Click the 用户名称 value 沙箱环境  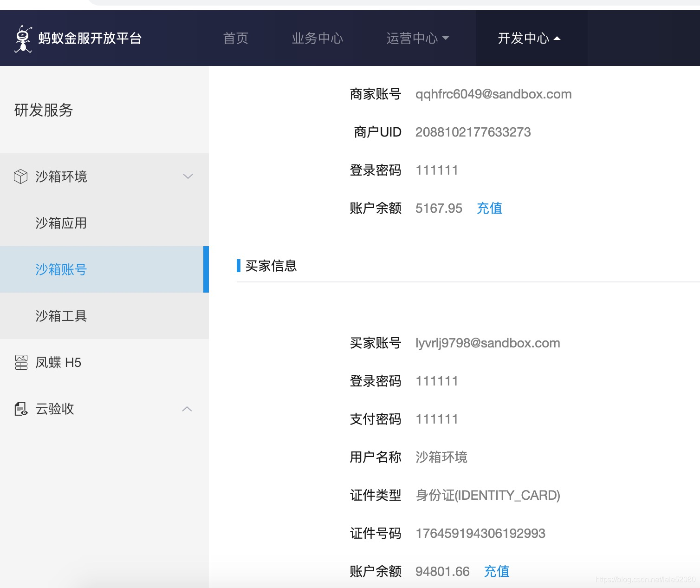pos(441,457)
